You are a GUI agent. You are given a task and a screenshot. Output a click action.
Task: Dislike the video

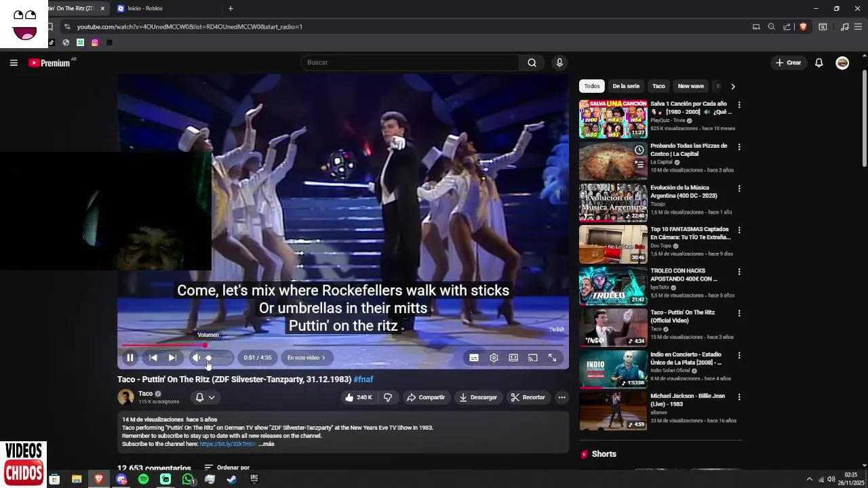[388, 397]
